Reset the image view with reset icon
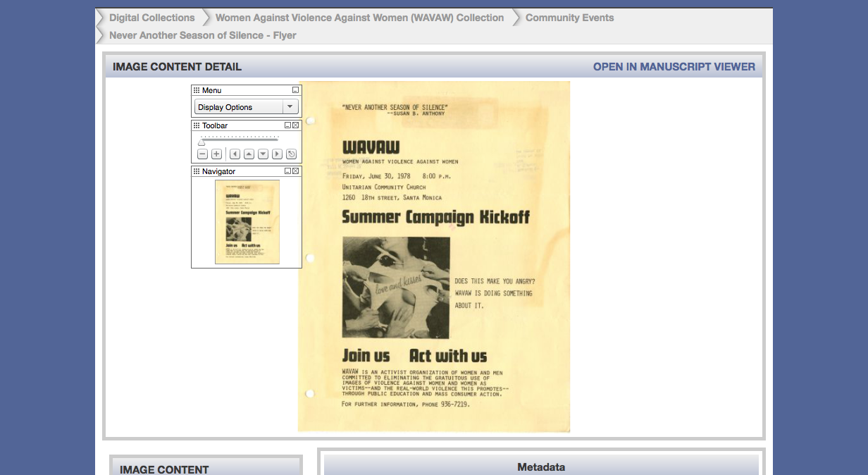 coord(292,154)
